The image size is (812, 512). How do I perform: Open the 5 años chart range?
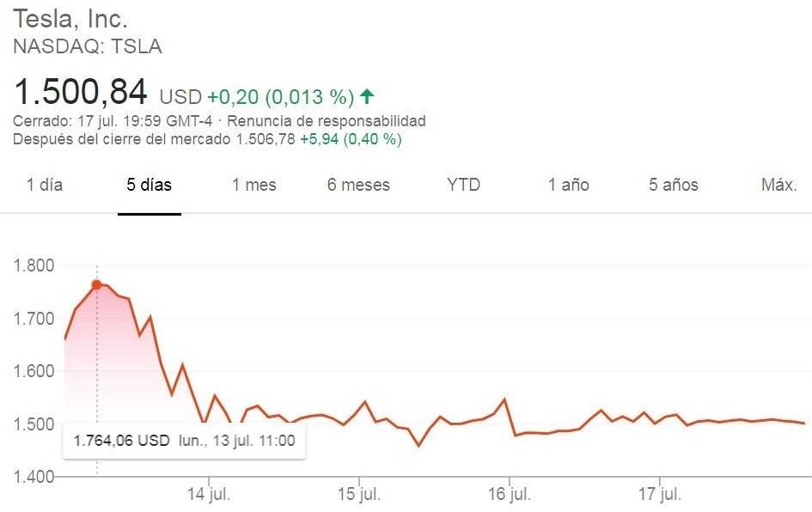(674, 185)
